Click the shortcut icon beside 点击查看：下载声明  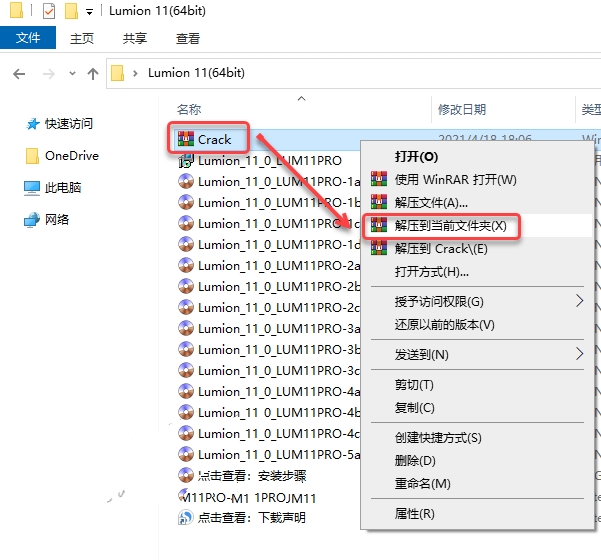(x=186, y=517)
